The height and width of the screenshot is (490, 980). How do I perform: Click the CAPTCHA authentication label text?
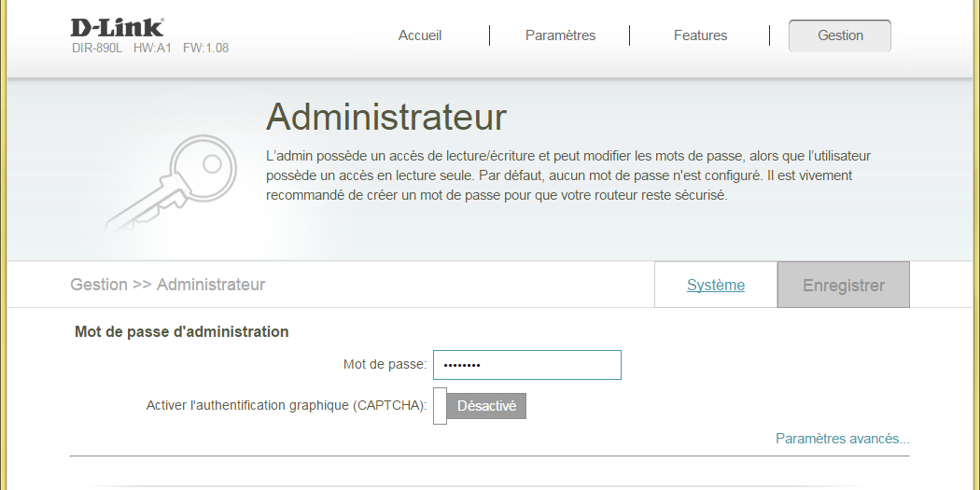tap(287, 406)
